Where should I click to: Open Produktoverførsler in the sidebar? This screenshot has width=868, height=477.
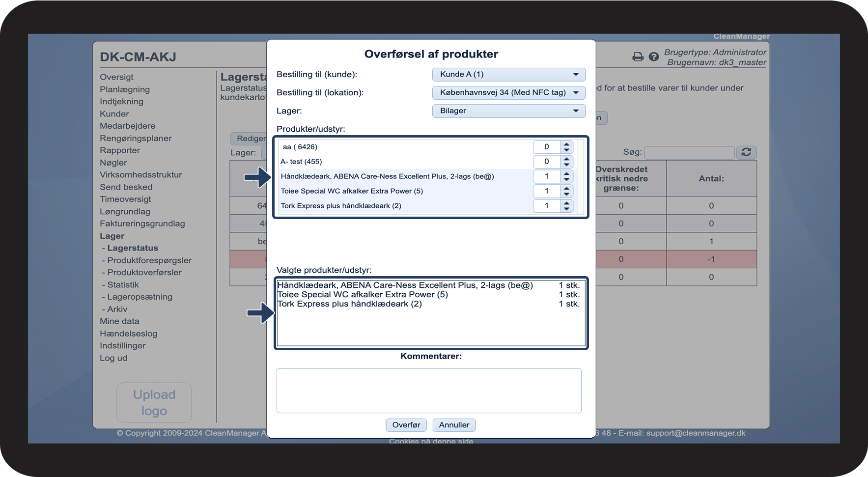pos(144,272)
